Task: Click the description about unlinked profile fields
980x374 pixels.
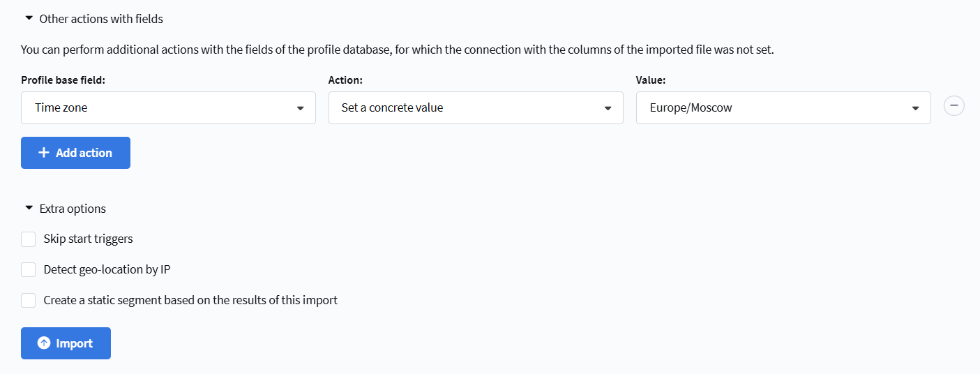Action: (398, 50)
